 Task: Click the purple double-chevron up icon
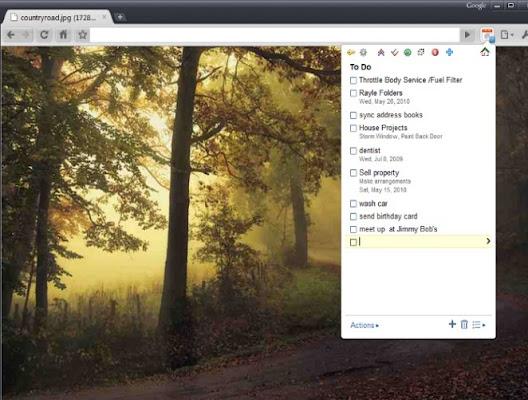coord(381,52)
